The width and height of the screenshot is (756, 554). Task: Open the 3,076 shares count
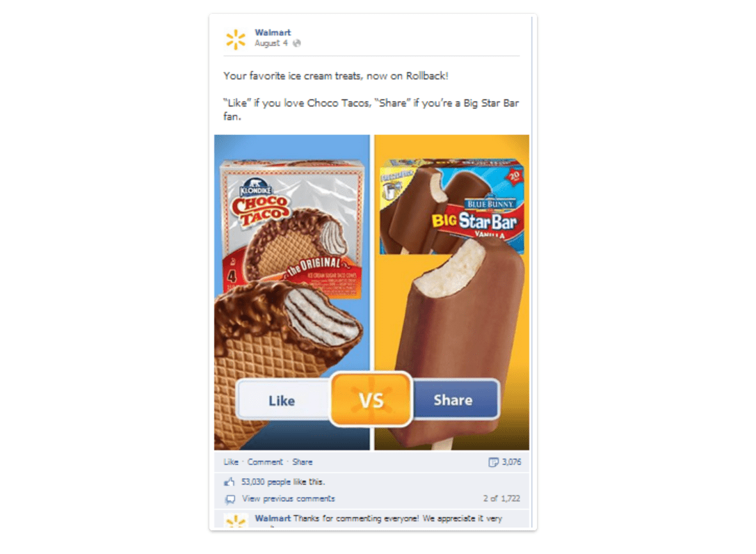pyautogui.click(x=511, y=462)
